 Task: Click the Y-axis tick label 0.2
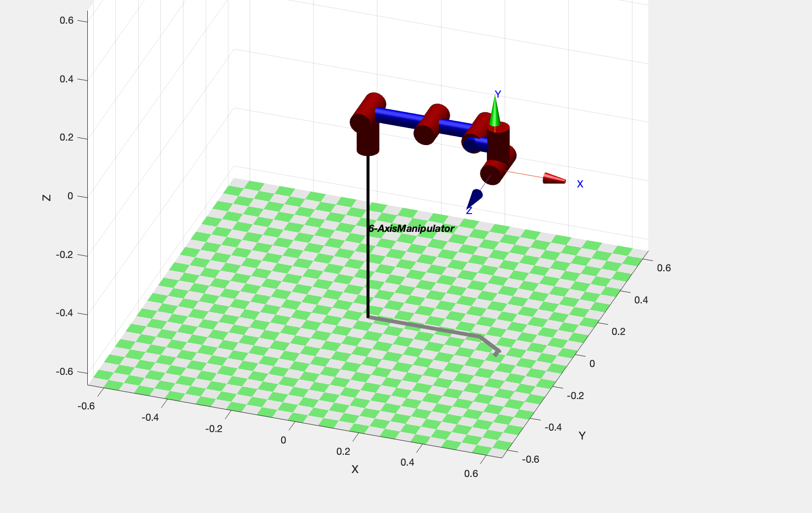[x=619, y=332]
